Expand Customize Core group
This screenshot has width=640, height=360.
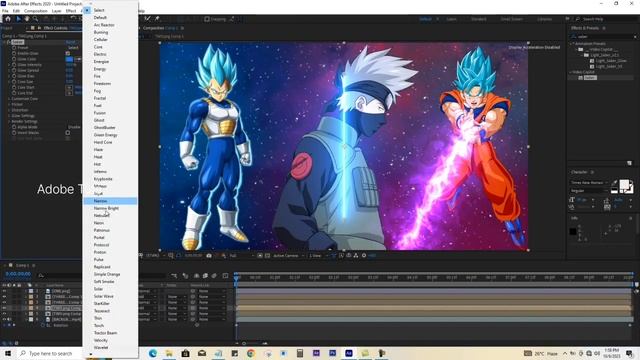(x=9, y=99)
